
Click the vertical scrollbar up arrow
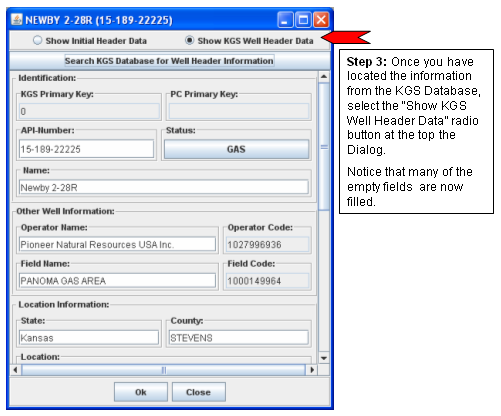click(x=324, y=77)
